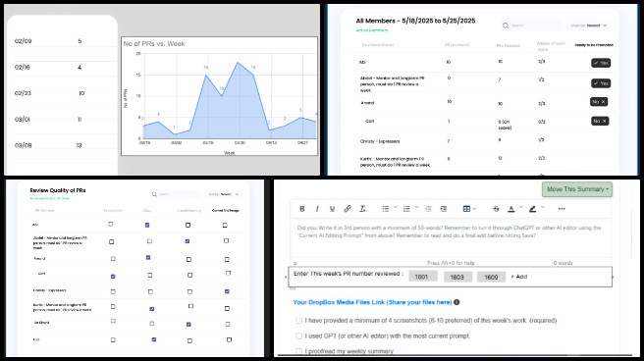644x361 pixels.
Task: Apply text color with the A icon
Action: click(x=510, y=209)
